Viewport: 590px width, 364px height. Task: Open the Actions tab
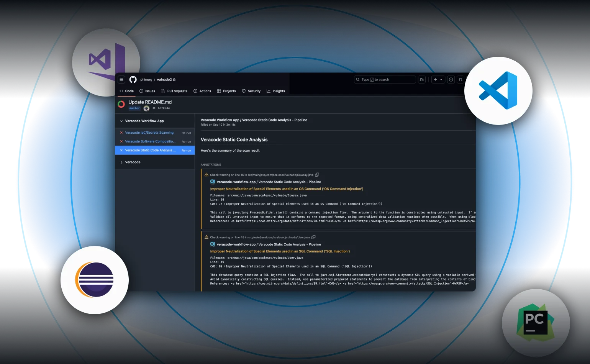click(202, 91)
